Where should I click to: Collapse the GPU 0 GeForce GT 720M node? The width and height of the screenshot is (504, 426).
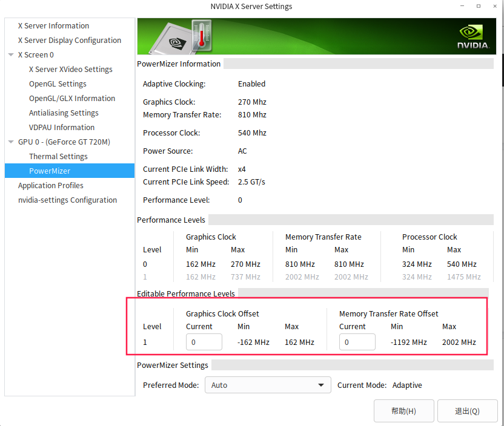click(11, 142)
